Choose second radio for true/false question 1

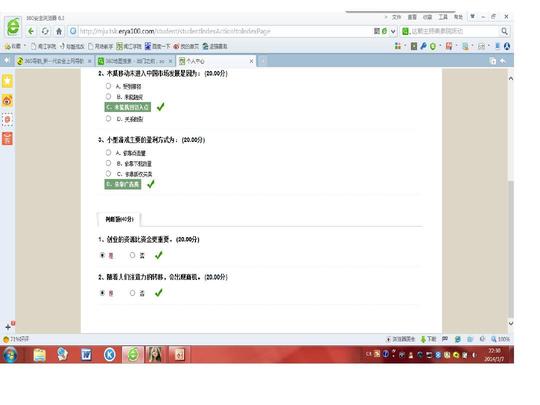click(x=132, y=255)
